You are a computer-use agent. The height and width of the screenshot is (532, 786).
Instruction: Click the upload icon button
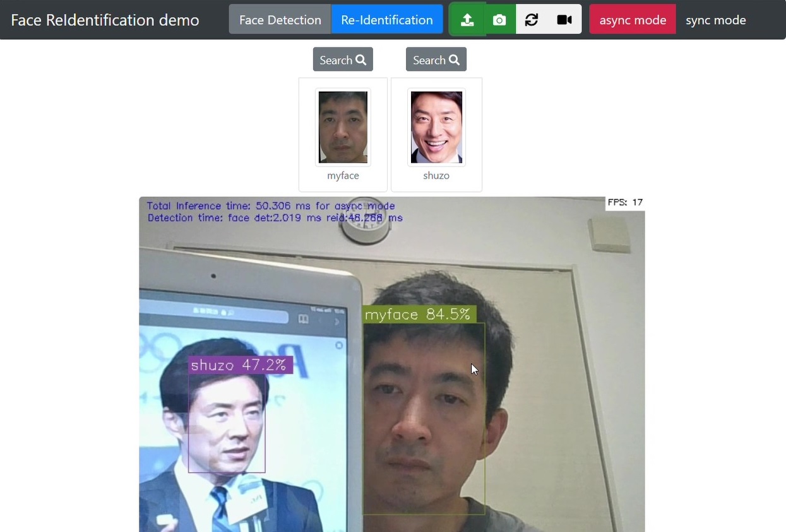pyautogui.click(x=467, y=20)
